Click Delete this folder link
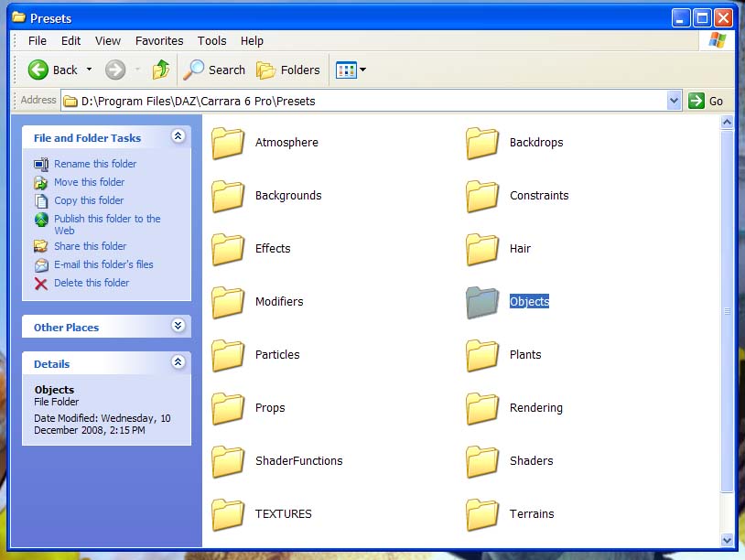The height and width of the screenshot is (560, 745). pos(92,283)
